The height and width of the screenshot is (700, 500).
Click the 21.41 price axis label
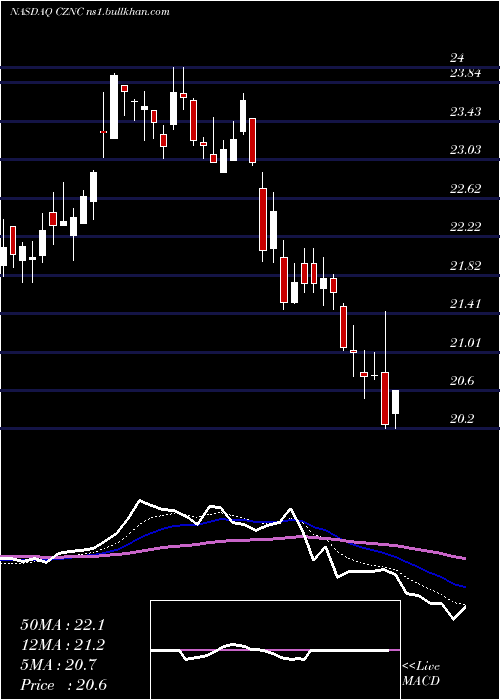click(x=466, y=304)
